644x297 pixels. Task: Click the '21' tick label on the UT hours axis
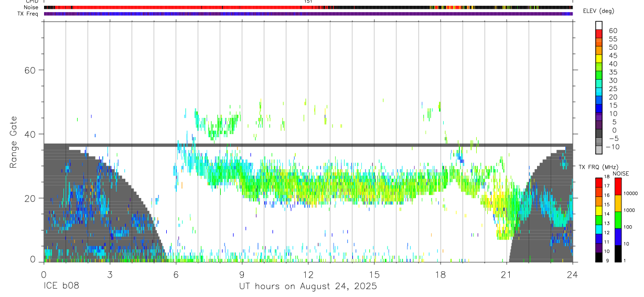tap(507, 274)
